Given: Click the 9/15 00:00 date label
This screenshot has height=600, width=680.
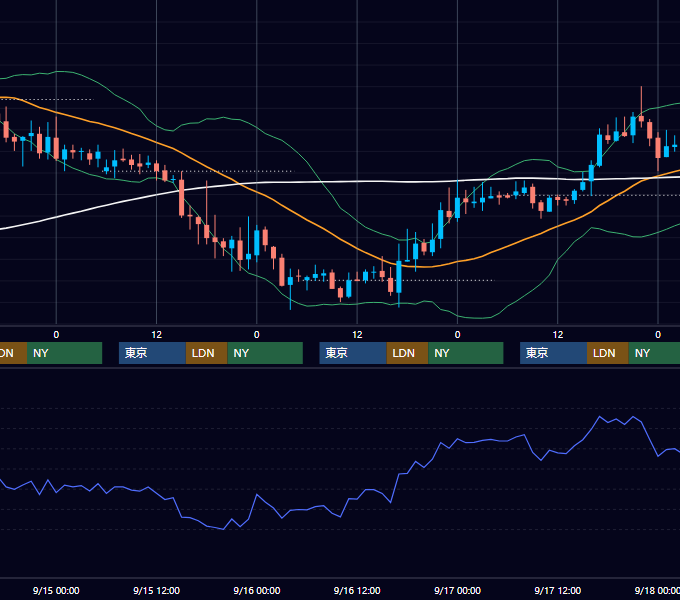Looking at the screenshot, I should click(x=56, y=590).
